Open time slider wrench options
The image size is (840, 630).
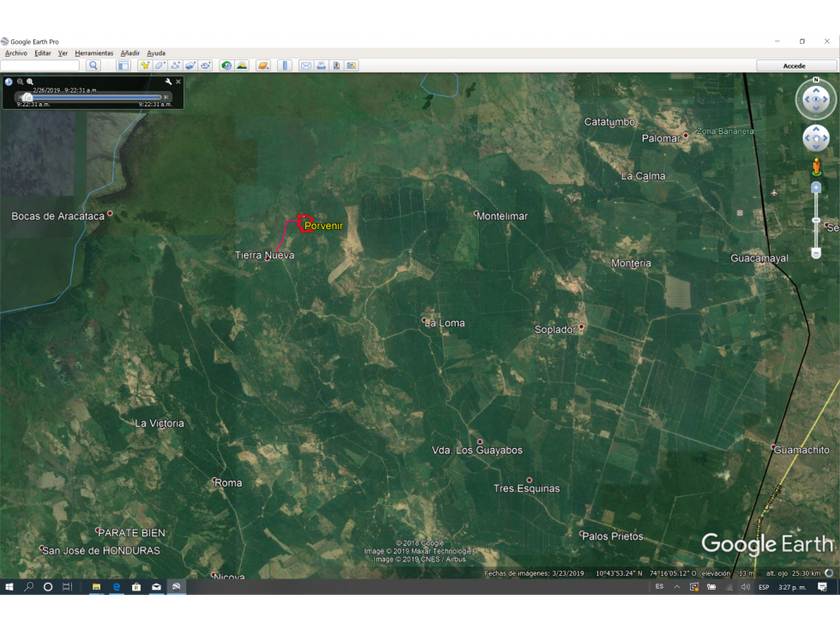coord(168,81)
